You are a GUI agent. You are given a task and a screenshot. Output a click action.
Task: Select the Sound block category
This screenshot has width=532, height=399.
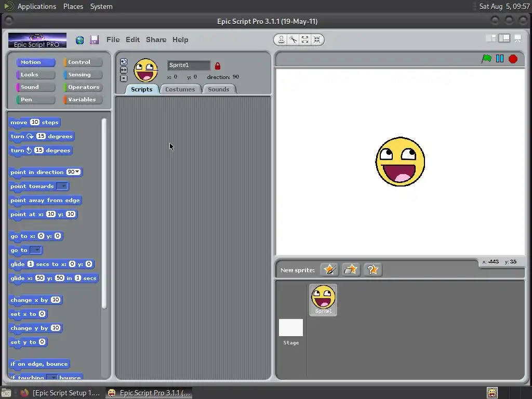[x=35, y=87]
